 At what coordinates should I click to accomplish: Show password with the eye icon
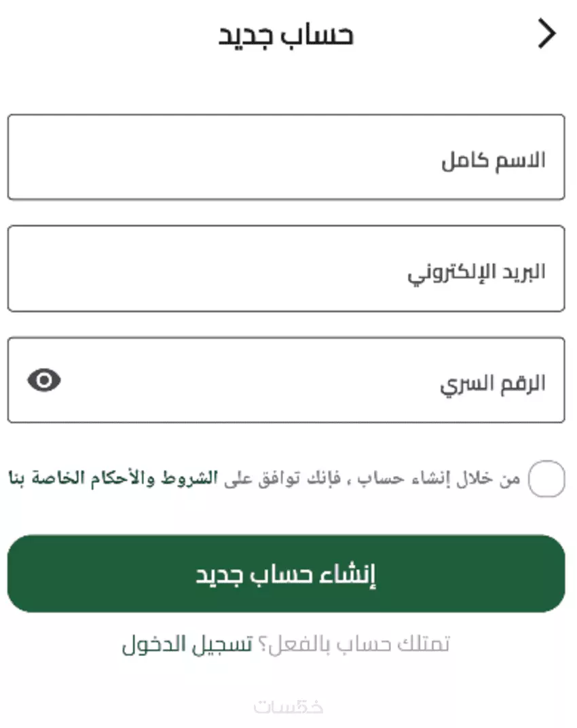pyautogui.click(x=44, y=380)
